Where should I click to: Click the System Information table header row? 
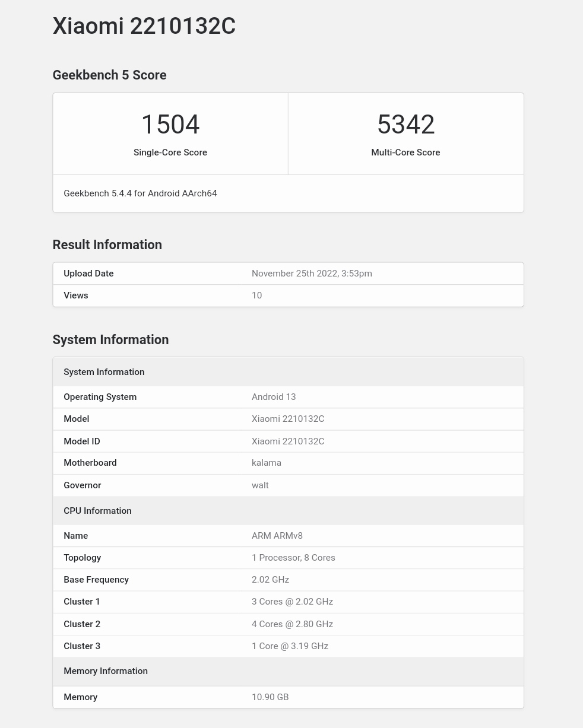point(289,372)
